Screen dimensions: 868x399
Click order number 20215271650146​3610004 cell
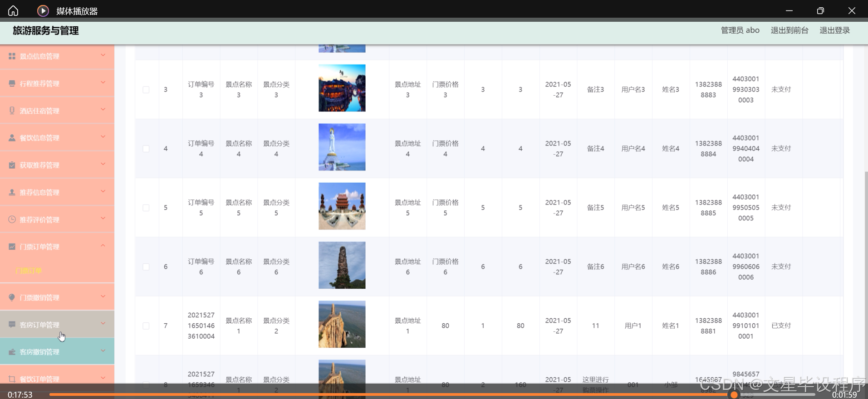(201, 326)
